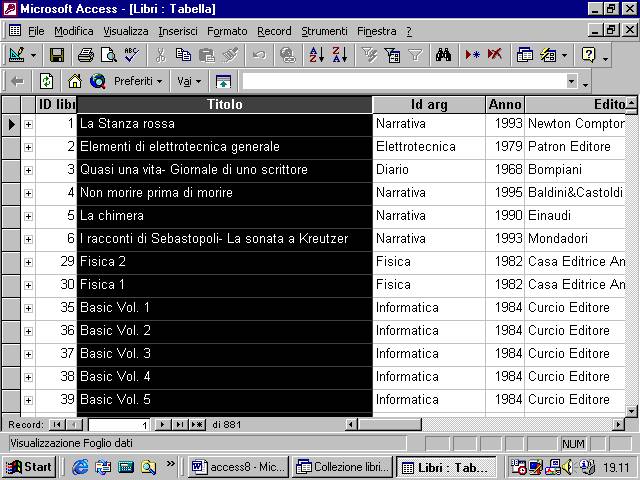Select the Id arg column header

coord(429,104)
